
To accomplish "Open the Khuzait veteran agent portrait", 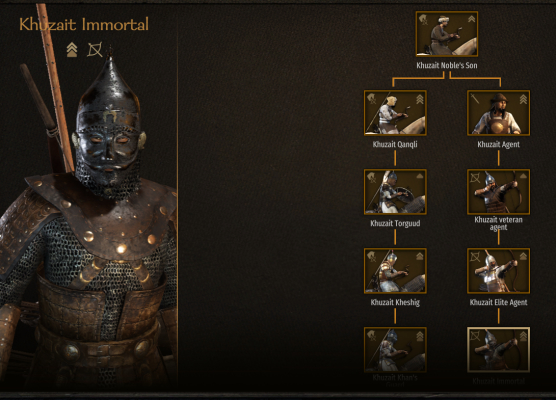I will 499,192.
